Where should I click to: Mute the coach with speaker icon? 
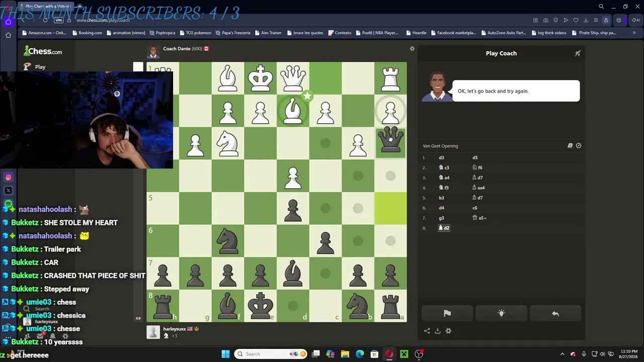click(x=578, y=53)
